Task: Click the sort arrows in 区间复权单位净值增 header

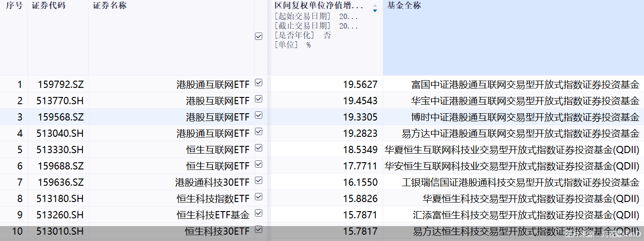Action: (x=375, y=8)
